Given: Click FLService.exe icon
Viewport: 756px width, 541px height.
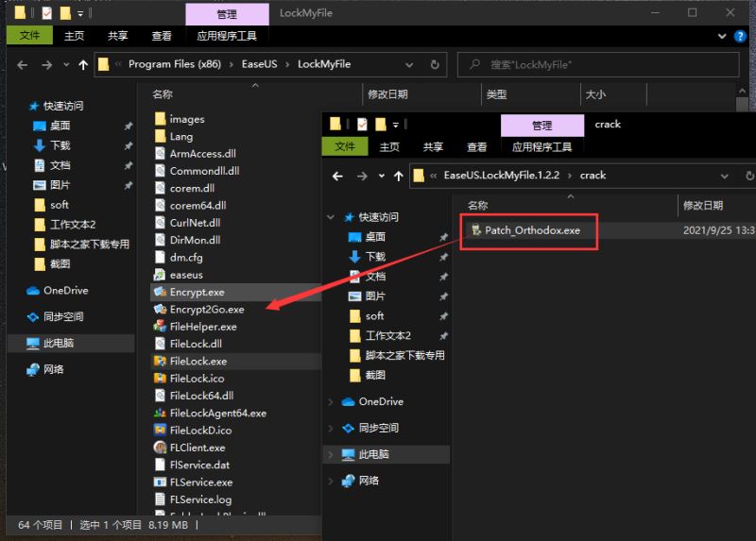Looking at the screenshot, I should pyautogui.click(x=160, y=482).
